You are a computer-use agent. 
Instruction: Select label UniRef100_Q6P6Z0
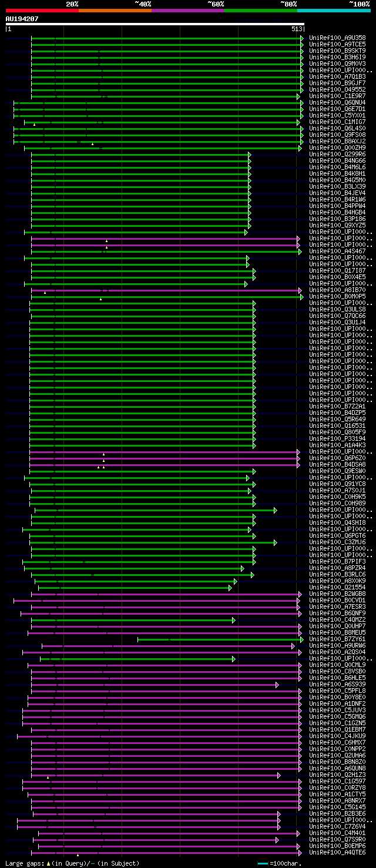tap(337, 458)
